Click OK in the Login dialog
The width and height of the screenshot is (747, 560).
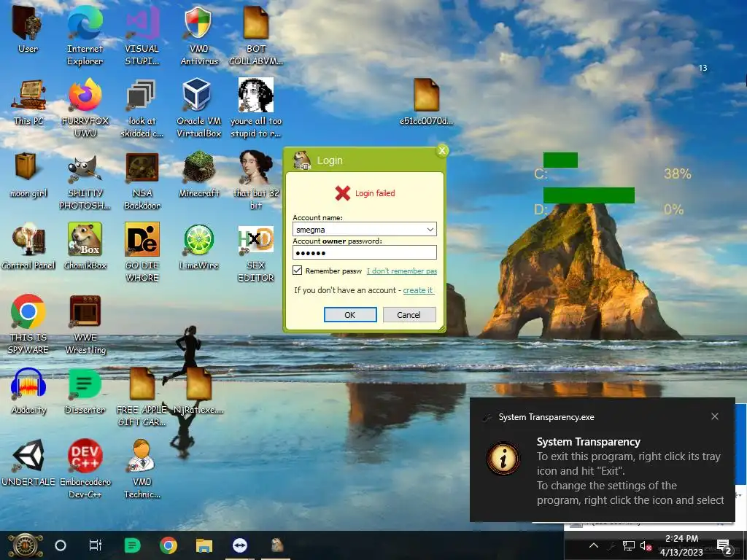tap(350, 315)
